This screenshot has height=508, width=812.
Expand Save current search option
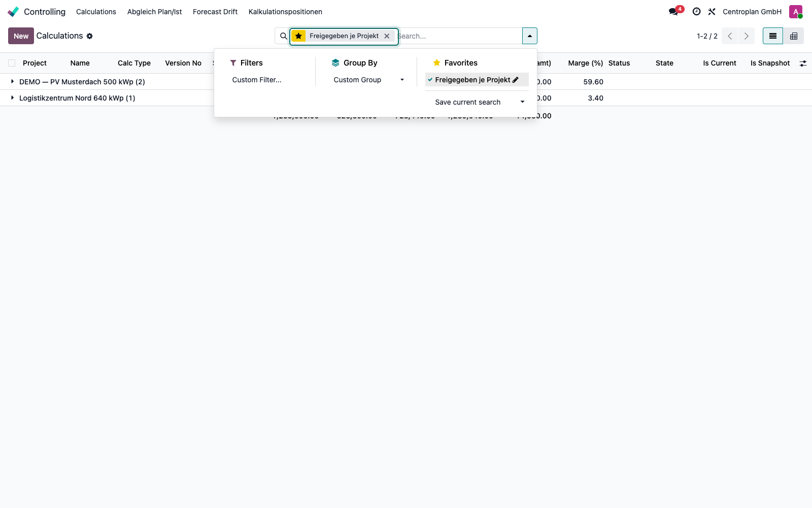[x=477, y=102]
